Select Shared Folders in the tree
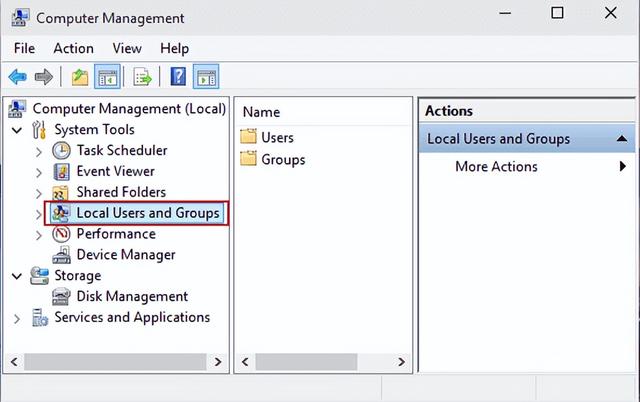The image size is (640, 402). coord(121,192)
